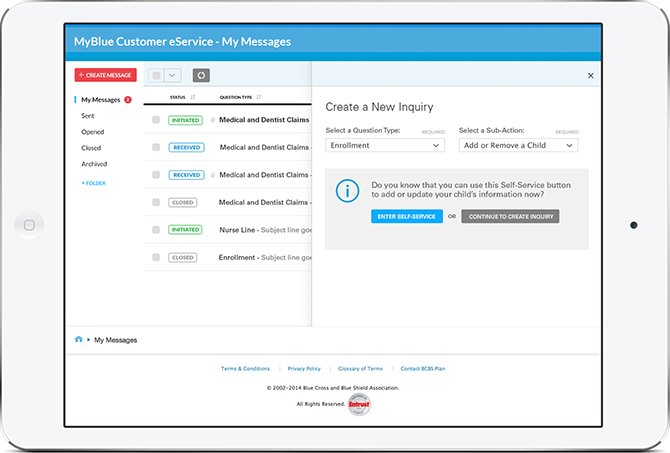Open the Opened folder
The width and height of the screenshot is (670, 453).
pyautogui.click(x=93, y=132)
